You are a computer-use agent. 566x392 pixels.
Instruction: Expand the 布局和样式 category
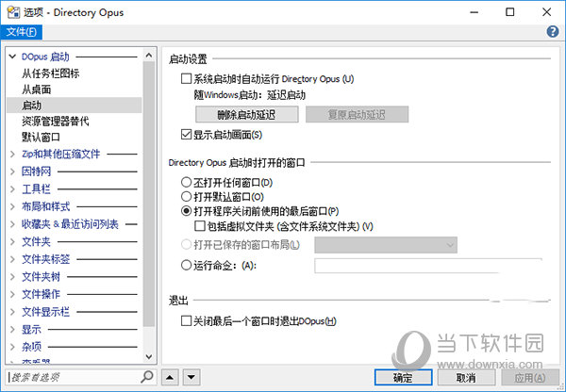[x=12, y=206]
